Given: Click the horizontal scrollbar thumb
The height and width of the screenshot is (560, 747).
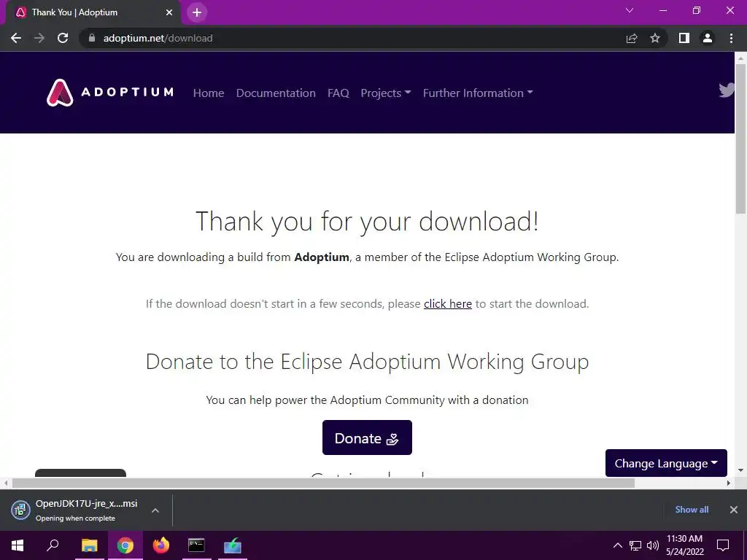Looking at the screenshot, I should click(323, 483).
